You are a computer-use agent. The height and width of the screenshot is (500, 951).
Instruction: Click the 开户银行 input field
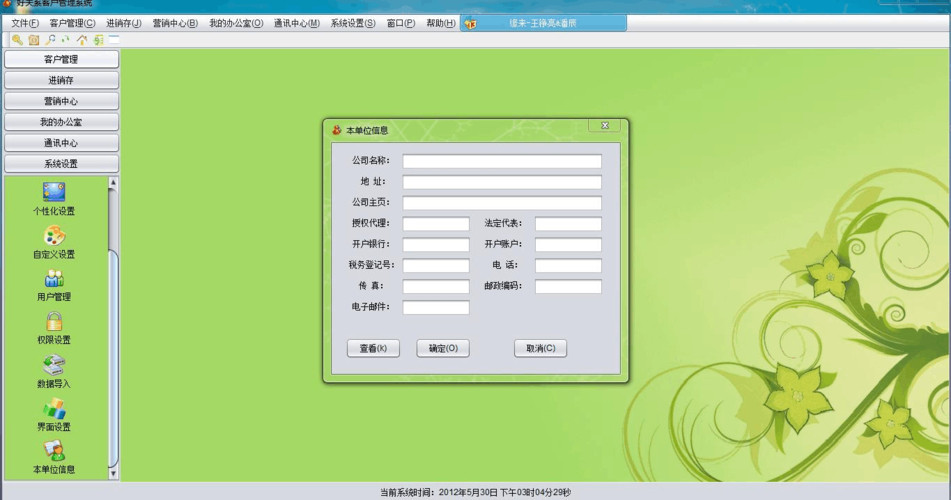(436, 245)
